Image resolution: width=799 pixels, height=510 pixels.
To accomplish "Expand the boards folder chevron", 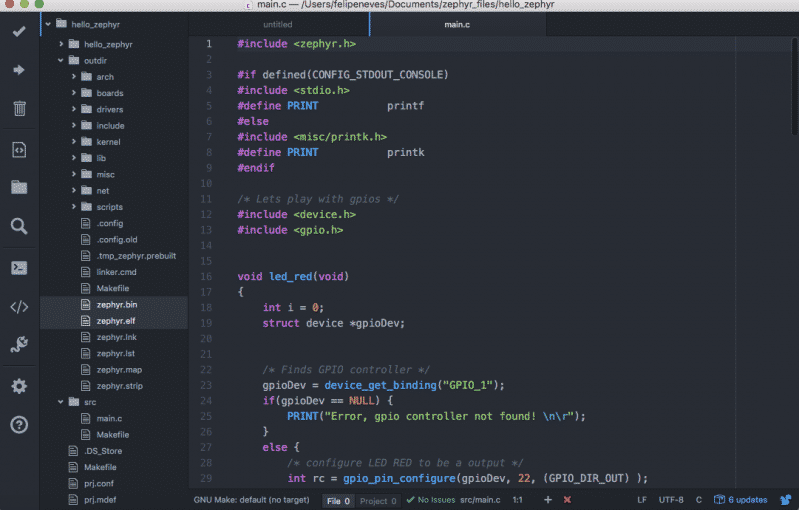I will pyautogui.click(x=73, y=93).
